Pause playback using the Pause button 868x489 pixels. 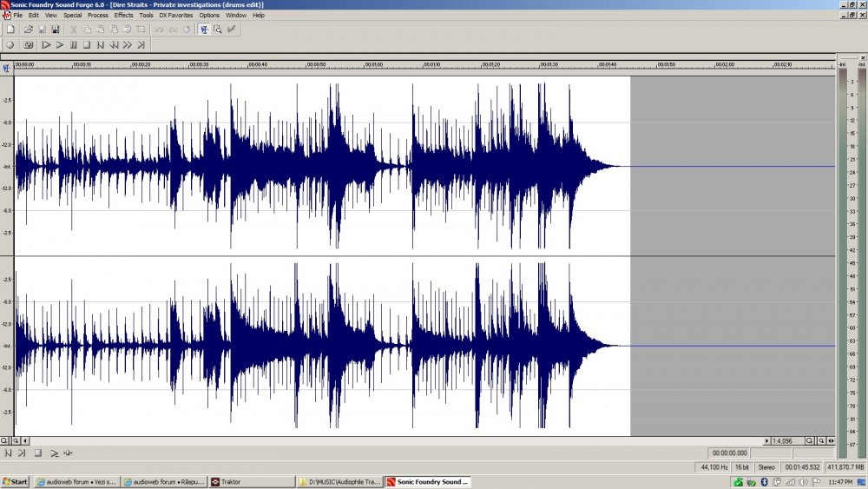pos(73,45)
